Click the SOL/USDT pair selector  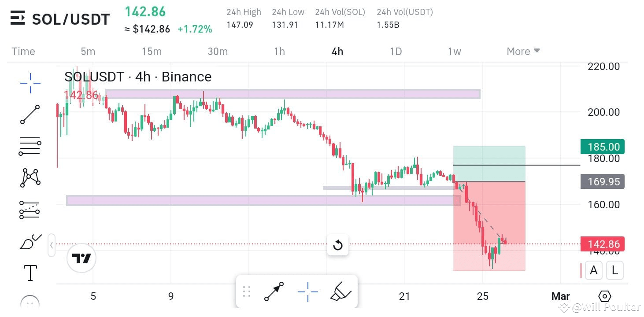71,19
